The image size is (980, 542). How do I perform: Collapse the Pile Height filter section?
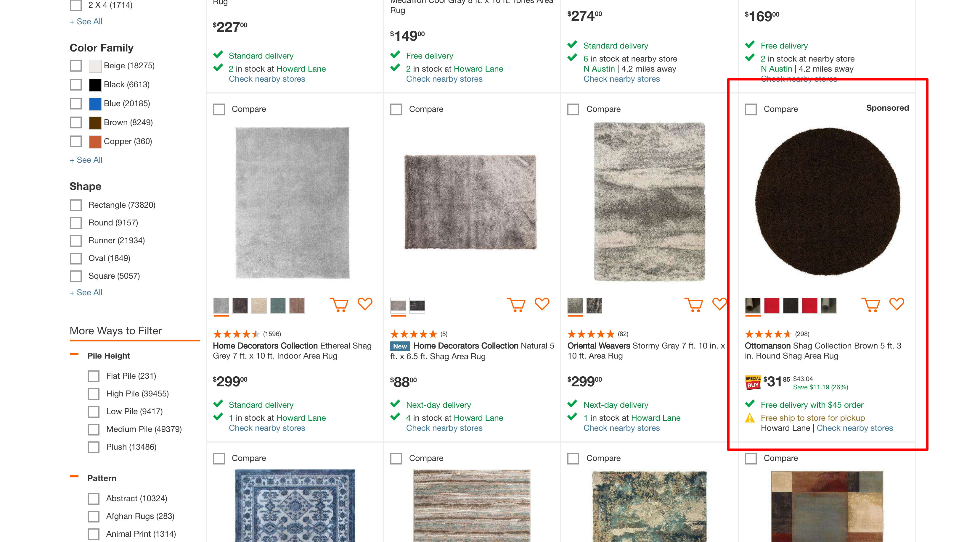(x=74, y=355)
